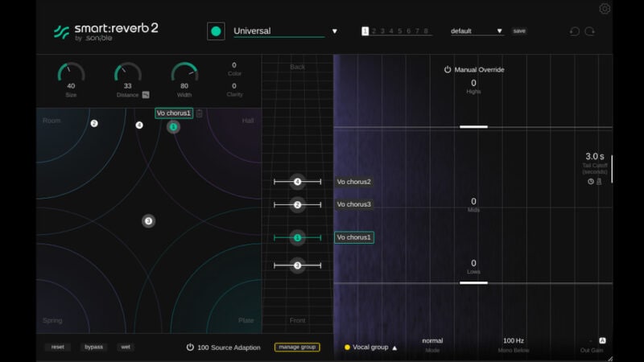This screenshot has width=644, height=362.
Task: Toggle the auto Out Gain A icon
Action: tap(602, 340)
